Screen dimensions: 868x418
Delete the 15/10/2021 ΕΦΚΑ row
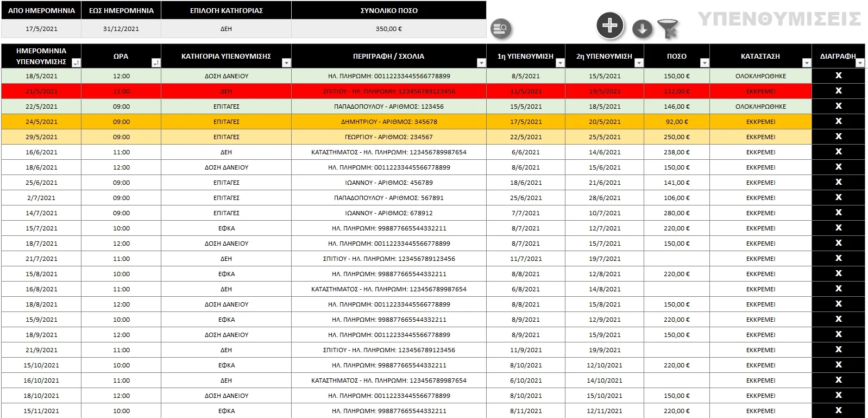tap(838, 365)
